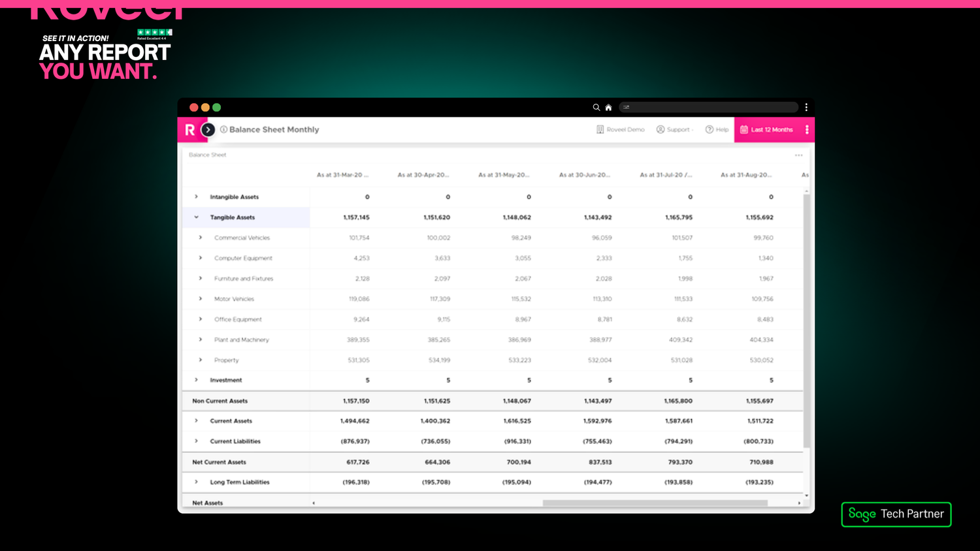Expand the Current Liabilities section
Viewport: 980px width, 551px height.
pyautogui.click(x=196, y=441)
